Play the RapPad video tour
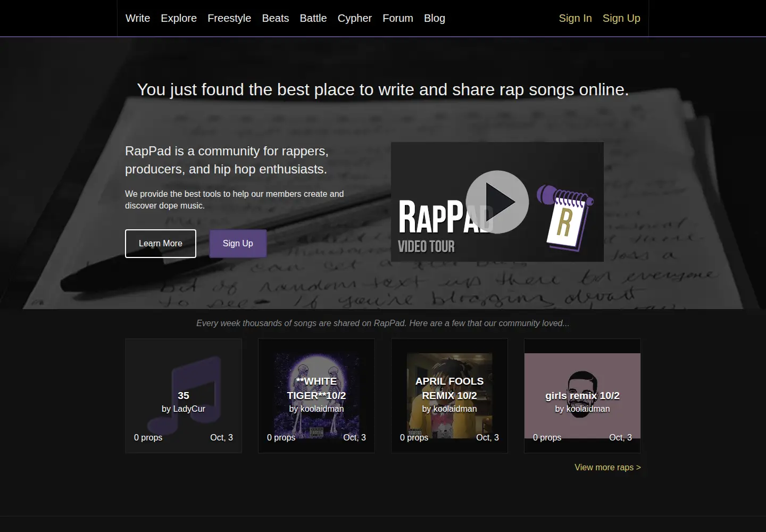Image resolution: width=766 pixels, height=532 pixels. (497, 202)
